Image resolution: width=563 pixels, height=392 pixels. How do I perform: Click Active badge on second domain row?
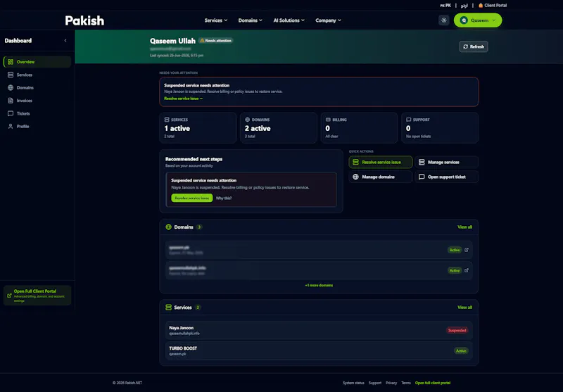455,270
